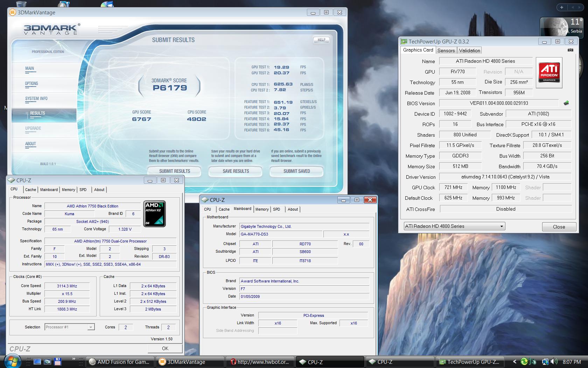Open SYSTEM INFO in 3DMark Vantage sidebar
The image size is (588, 368).
click(36, 99)
